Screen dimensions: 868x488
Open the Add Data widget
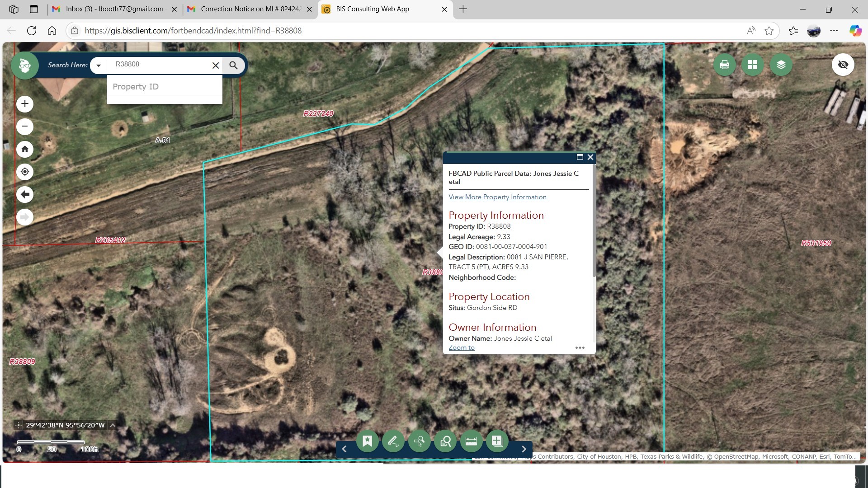click(497, 441)
